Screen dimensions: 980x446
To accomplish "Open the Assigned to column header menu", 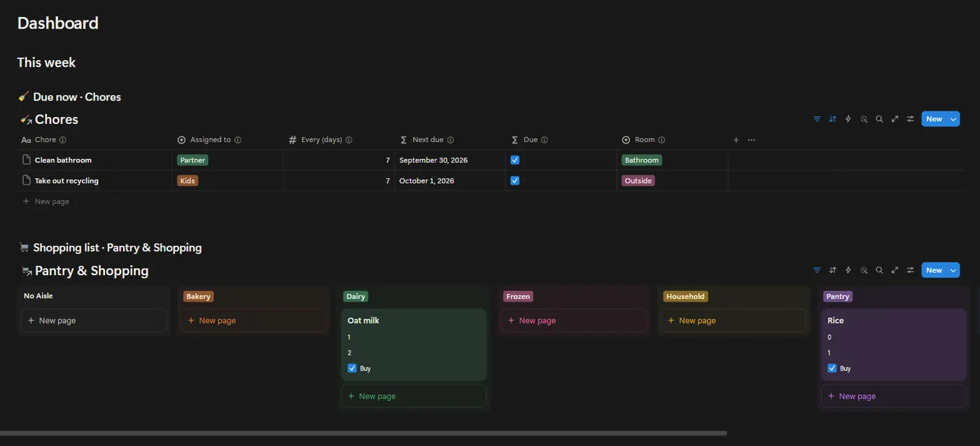I will tap(228, 140).
